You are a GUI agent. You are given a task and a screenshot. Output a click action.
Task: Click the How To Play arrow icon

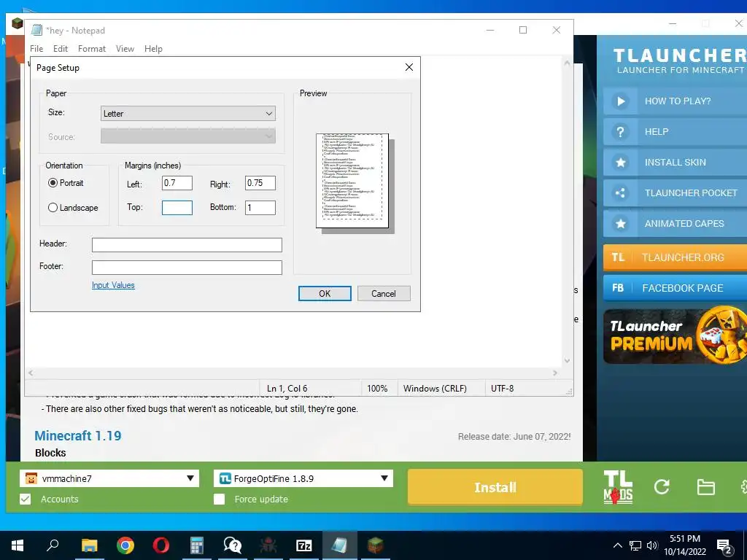pos(620,101)
